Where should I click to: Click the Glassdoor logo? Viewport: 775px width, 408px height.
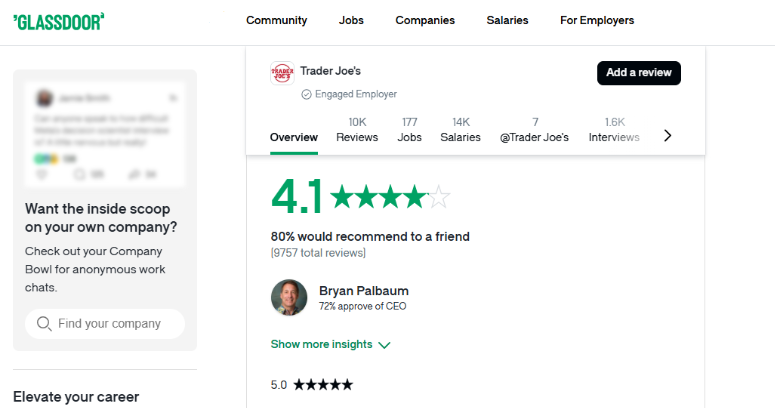(x=58, y=21)
